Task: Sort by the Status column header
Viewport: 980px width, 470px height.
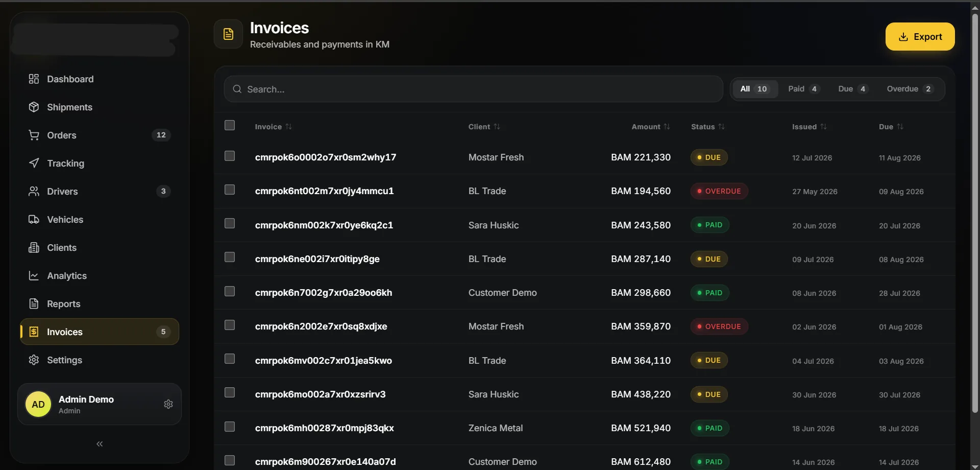Action: [708, 127]
